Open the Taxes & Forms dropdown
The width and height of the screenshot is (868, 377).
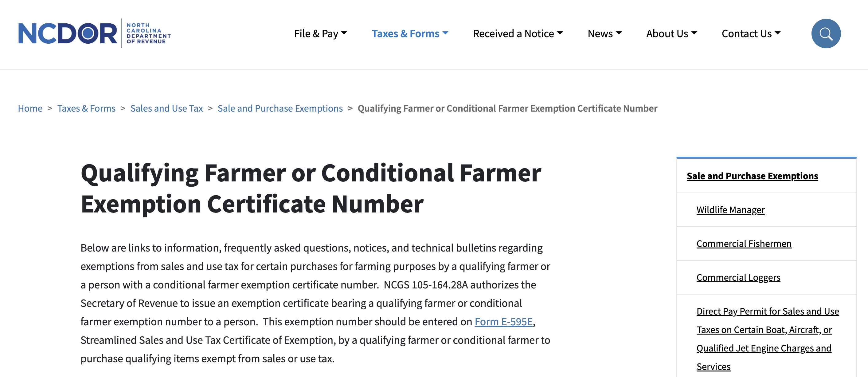coord(409,33)
